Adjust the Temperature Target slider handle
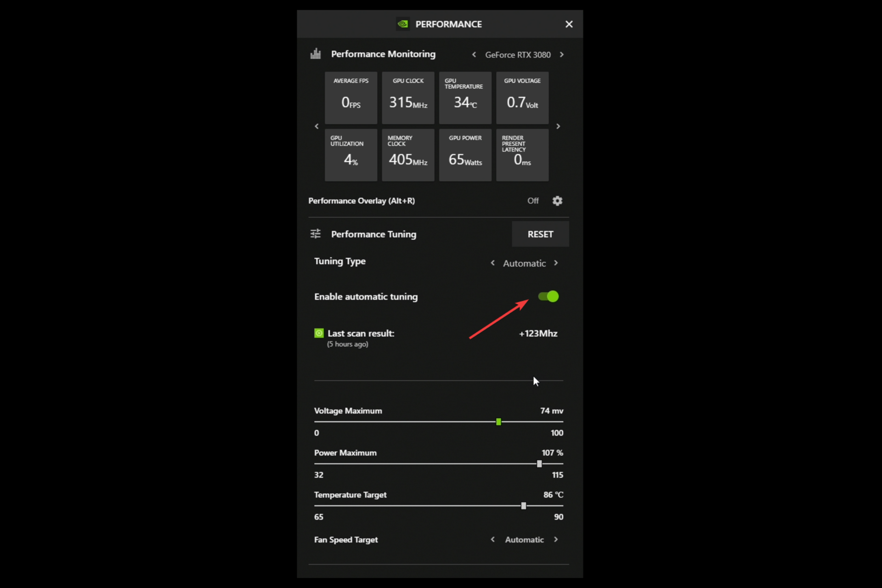 pos(524,506)
